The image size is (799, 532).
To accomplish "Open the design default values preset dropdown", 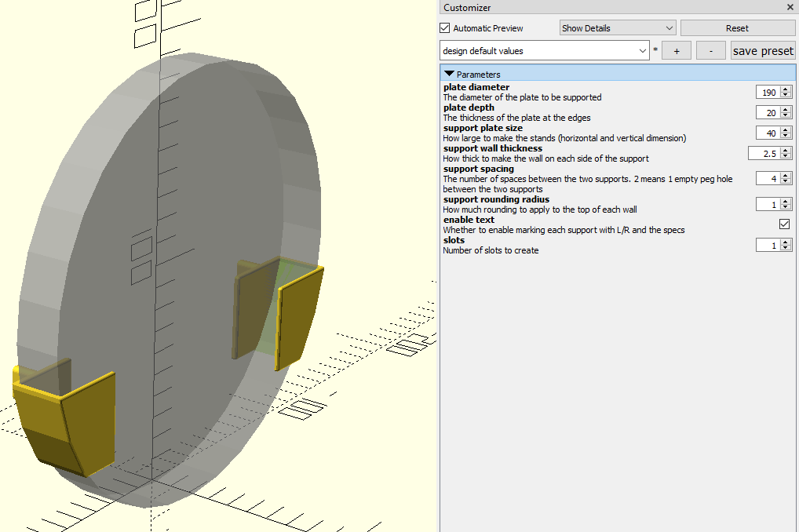I will click(544, 50).
